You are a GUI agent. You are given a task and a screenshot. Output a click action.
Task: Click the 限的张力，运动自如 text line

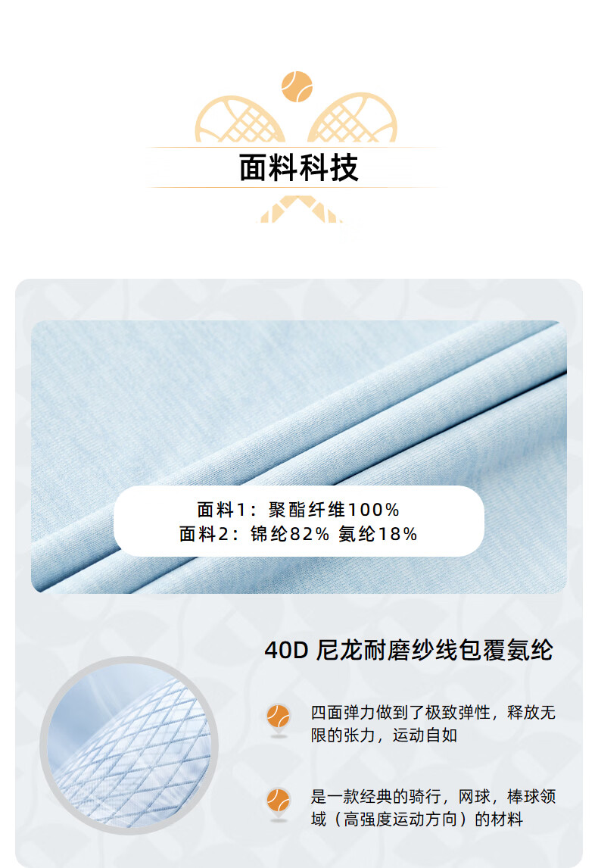tap(384, 735)
